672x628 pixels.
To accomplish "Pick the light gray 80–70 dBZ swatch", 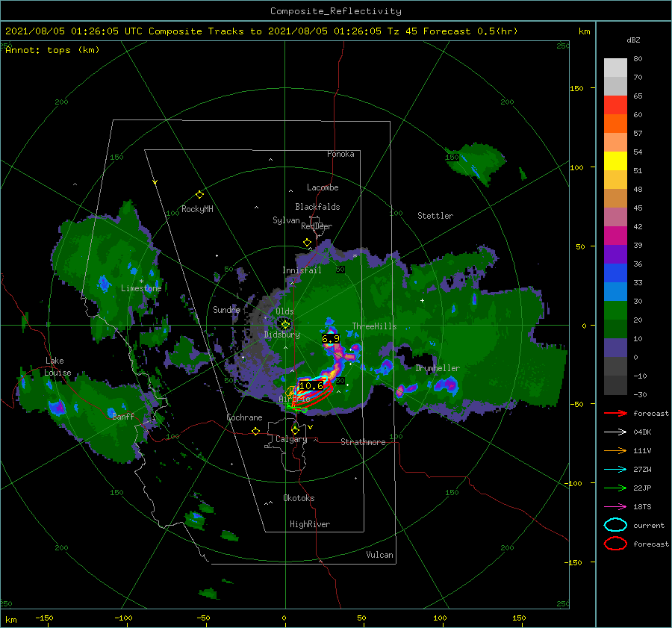I will (615, 68).
